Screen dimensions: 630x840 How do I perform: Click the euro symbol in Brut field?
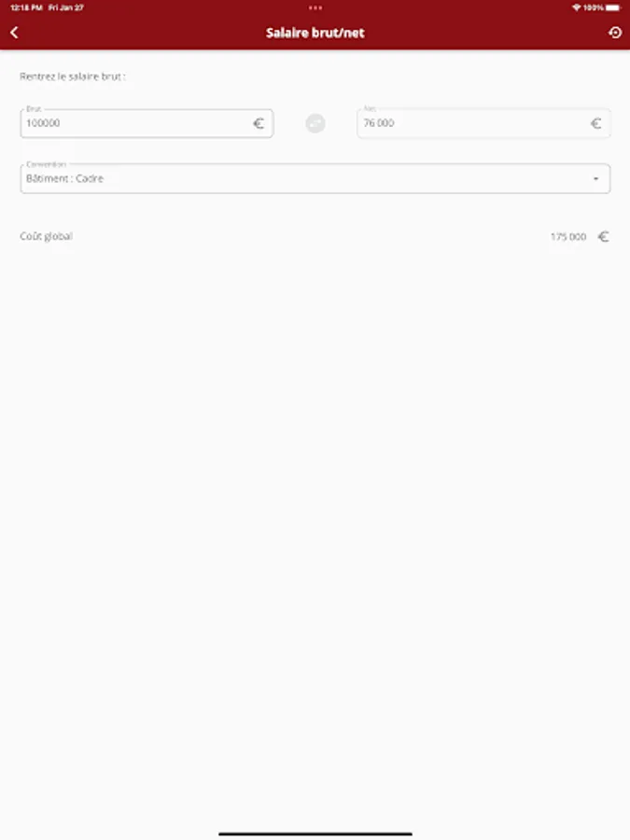tap(259, 124)
